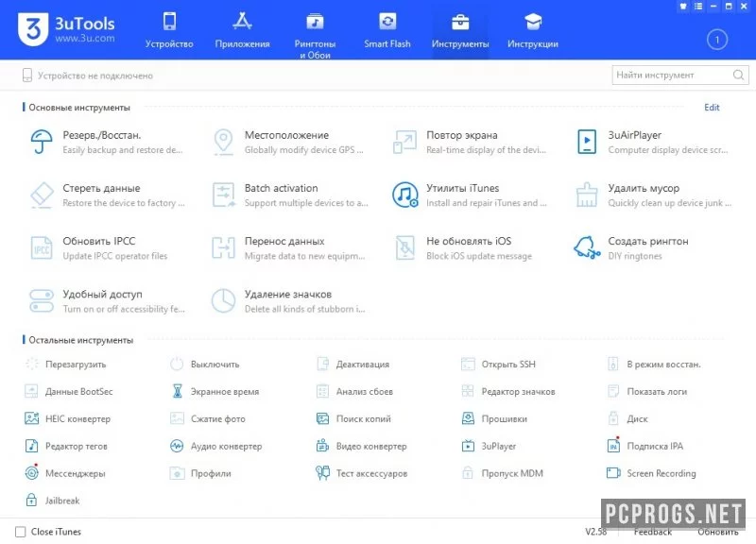Click the Перезагрузить reboot icon

click(x=32, y=364)
